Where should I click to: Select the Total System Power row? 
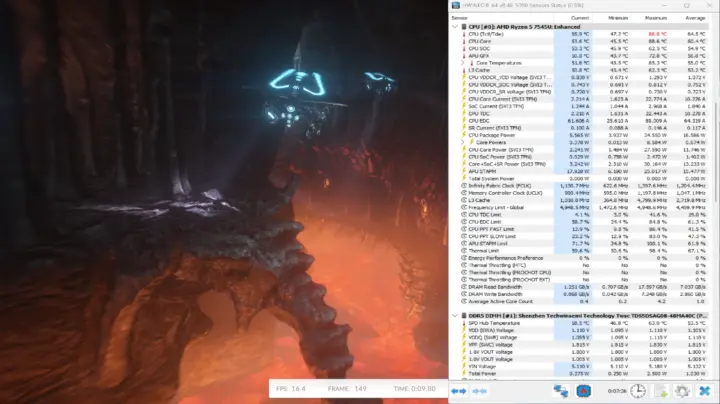point(579,179)
